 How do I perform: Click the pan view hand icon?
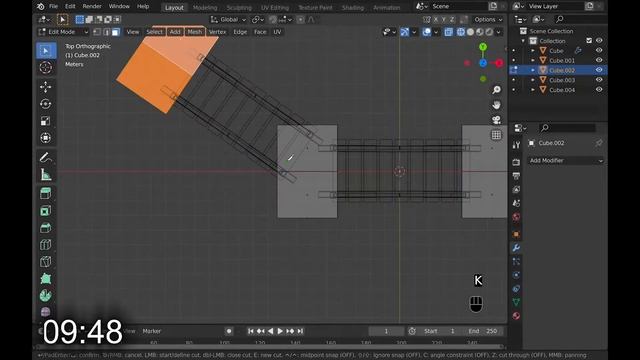pyautogui.click(x=496, y=105)
